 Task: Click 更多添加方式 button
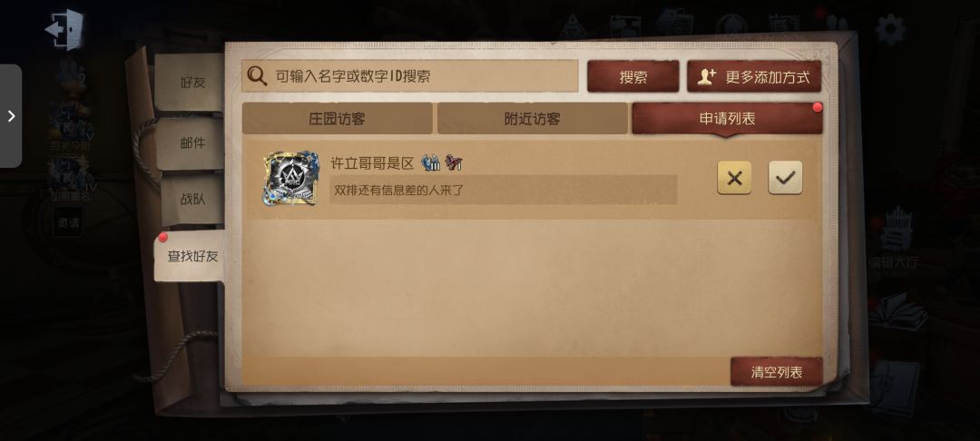(x=754, y=77)
